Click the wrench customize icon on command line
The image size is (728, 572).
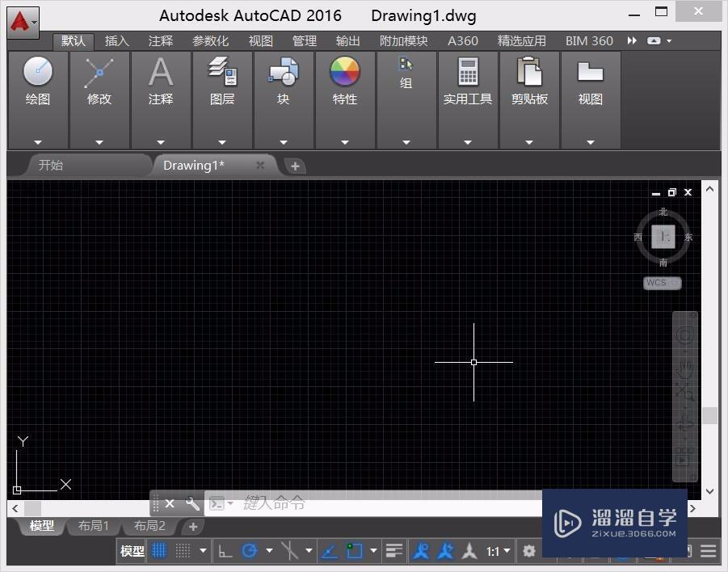192,503
